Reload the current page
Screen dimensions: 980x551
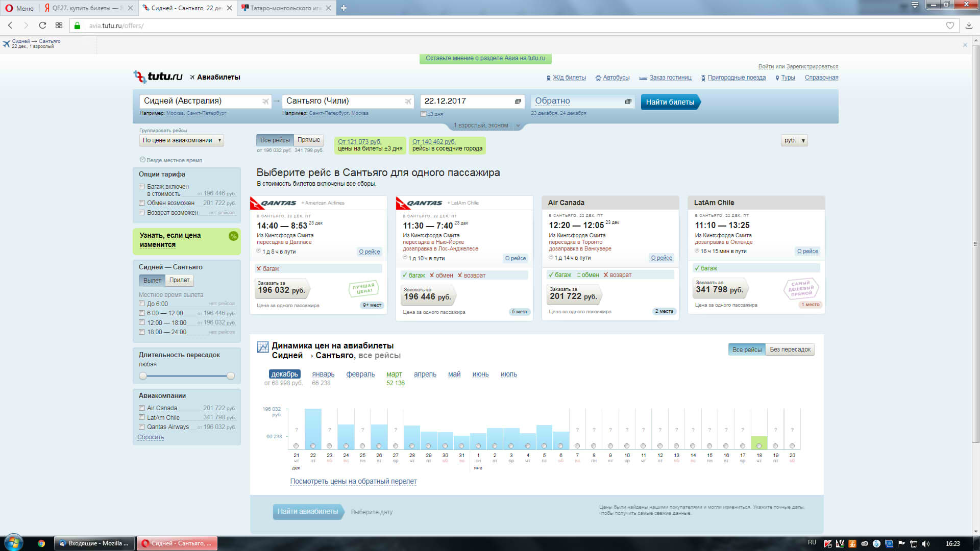coord(42,26)
